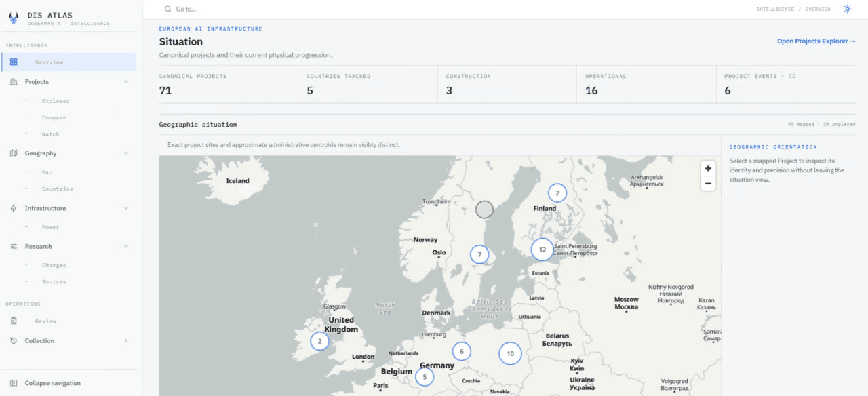Click the Research icon in sidebar
This screenshot has height=396, width=868.
(14, 246)
